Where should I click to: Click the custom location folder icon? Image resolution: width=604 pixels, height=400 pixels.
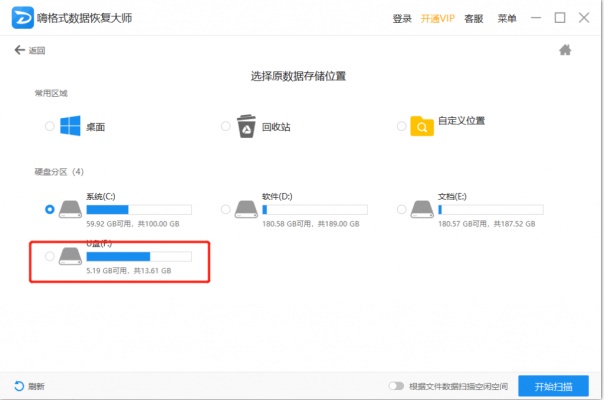422,126
